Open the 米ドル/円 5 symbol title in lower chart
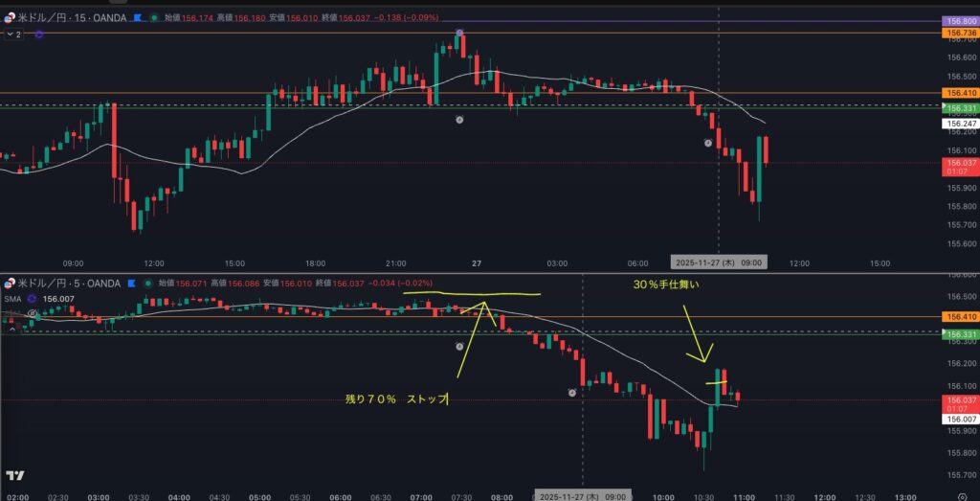The height and width of the screenshot is (501, 980). point(69,284)
